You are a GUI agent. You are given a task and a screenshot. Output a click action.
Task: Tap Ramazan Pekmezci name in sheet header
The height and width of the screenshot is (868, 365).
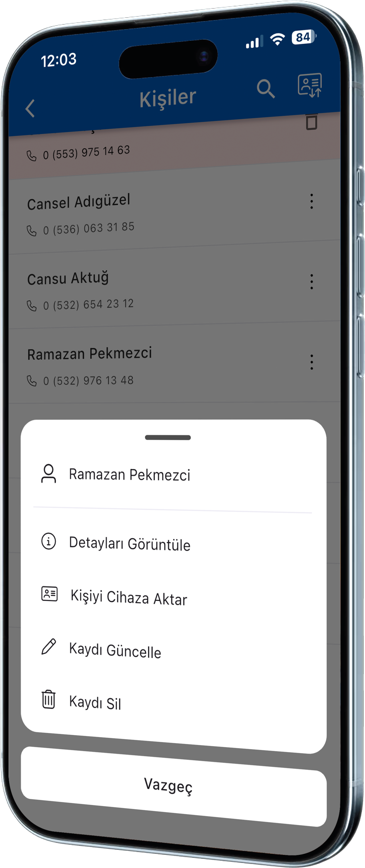pos(130,475)
